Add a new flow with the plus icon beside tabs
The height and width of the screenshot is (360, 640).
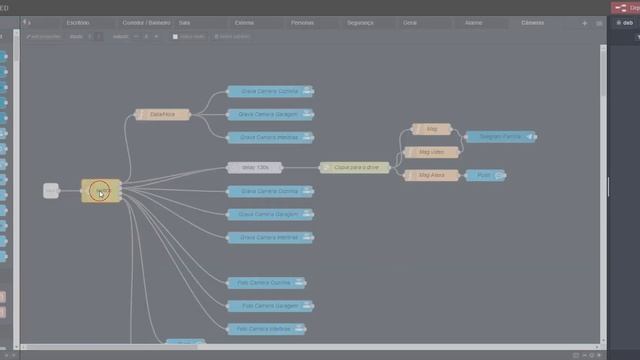coord(584,23)
